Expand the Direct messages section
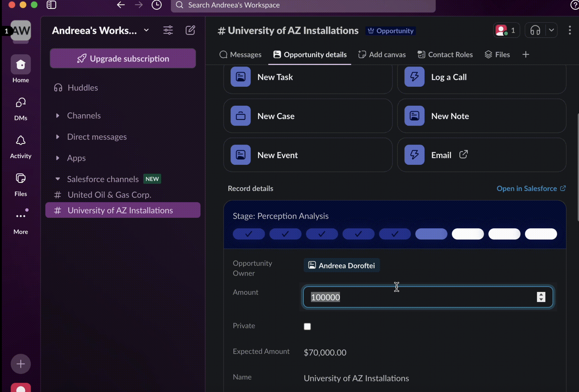The height and width of the screenshot is (392, 579). pyautogui.click(x=58, y=137)
